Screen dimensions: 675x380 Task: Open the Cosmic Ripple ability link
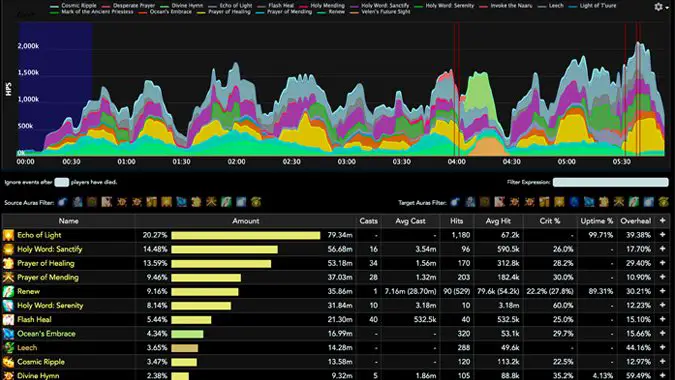tap(41, 362)
